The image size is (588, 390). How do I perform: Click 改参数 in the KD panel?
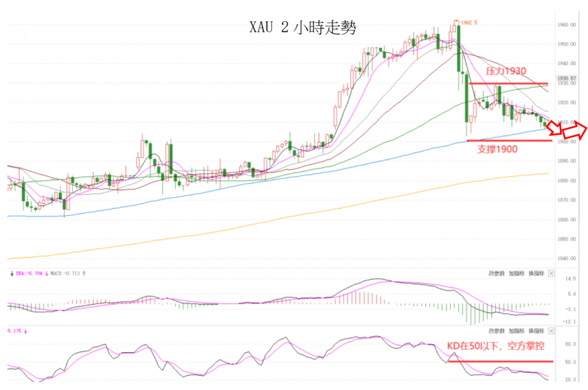pos(497,331)
